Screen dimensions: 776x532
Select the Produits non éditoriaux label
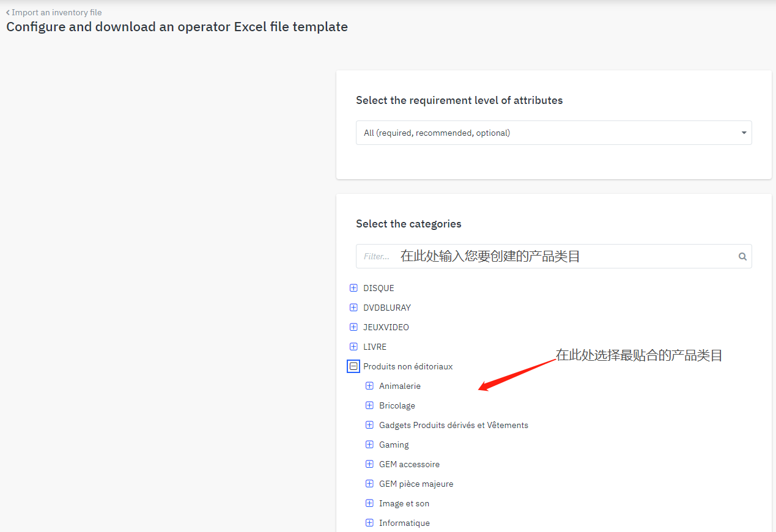tap(408, 366)
